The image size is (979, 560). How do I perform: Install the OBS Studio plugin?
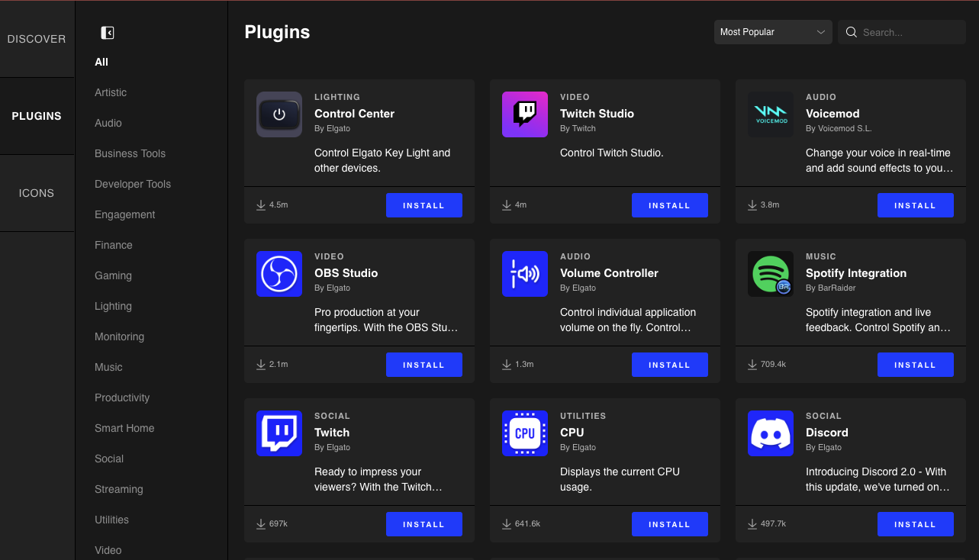click(x=424, y=365)
